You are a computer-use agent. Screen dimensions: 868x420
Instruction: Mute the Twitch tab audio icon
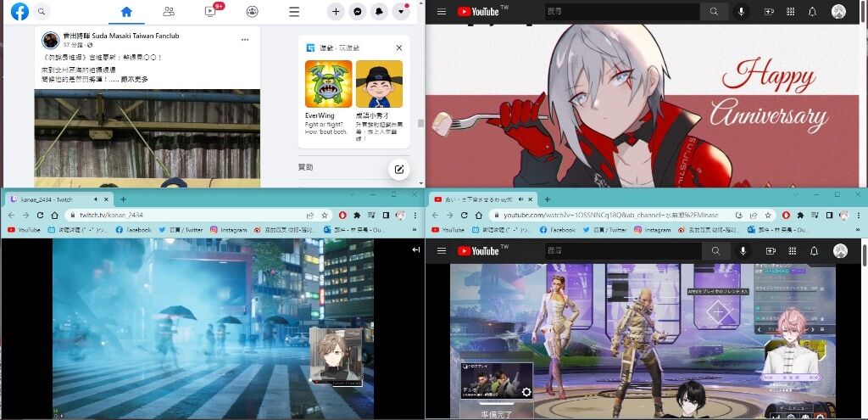(x=95, y=199)
